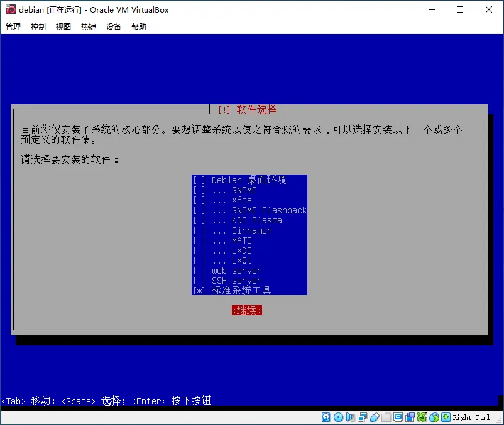Click the USB devices status icon

tap(374, 417)
